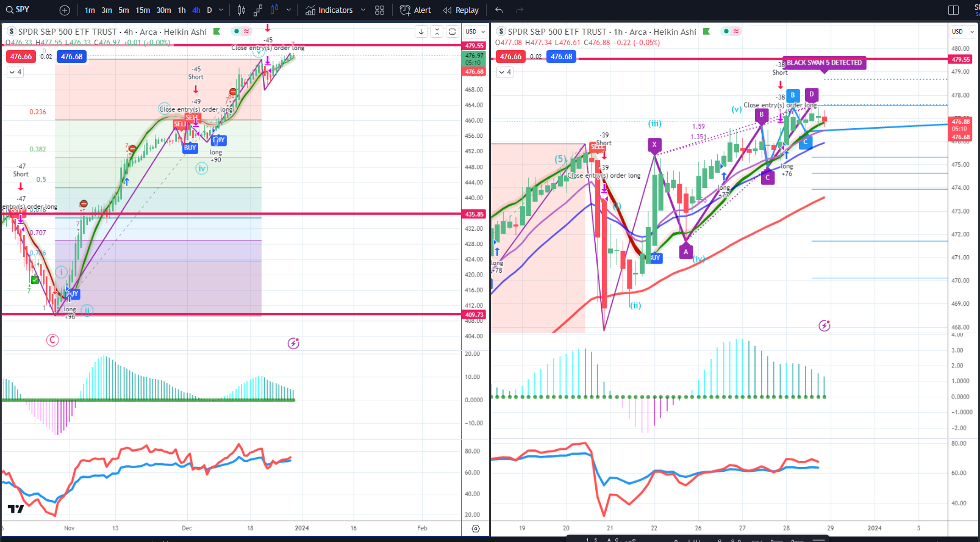The width and height of the screenshot is (980, 542).
Task: Expand the indicator legend on 4h chart
Action: (15, 72)
